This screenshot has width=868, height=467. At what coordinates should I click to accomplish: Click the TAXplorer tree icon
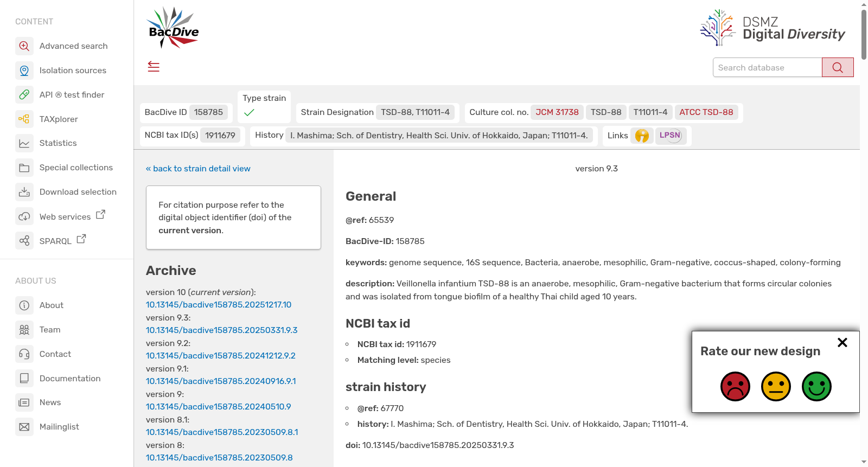pos(24,119)
